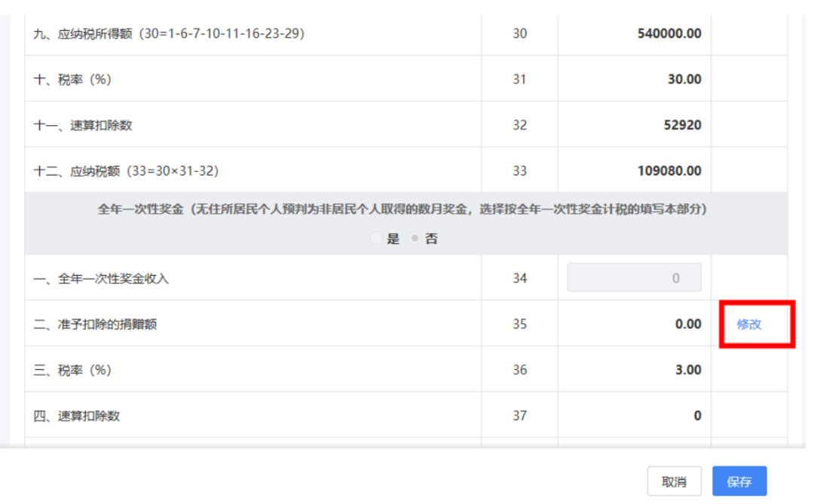Click the 二、准予扣除的捐赠额 row label

[95, 325]
